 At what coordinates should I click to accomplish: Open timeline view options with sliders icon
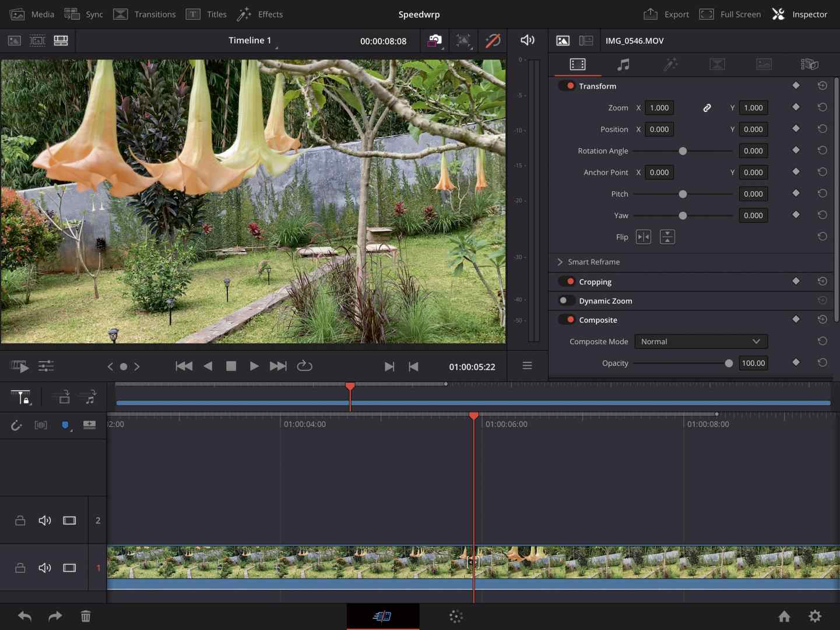coord(45,366)
